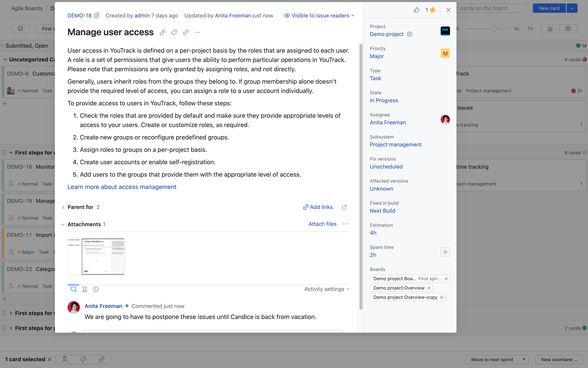Expand the Parent for section

pyautogui.click(x=63, y=207)
